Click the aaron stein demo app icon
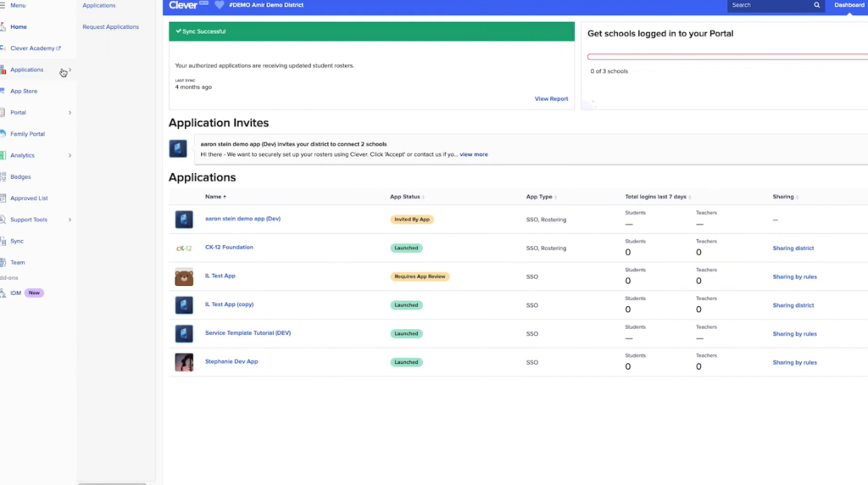The width and height of the screenshot is (868, 485). (184, 219)
